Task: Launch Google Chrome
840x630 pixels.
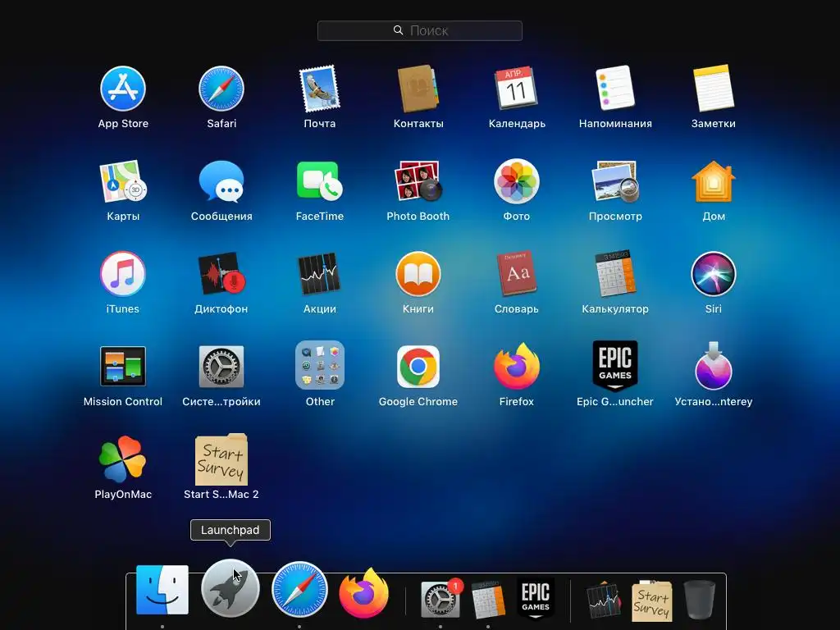Action: (418, 367)
